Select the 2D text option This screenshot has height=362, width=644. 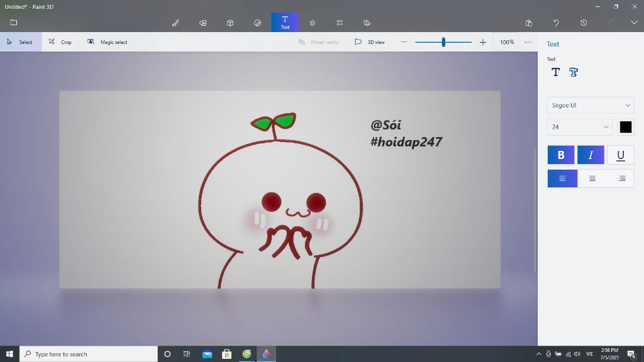click(556, 72)
